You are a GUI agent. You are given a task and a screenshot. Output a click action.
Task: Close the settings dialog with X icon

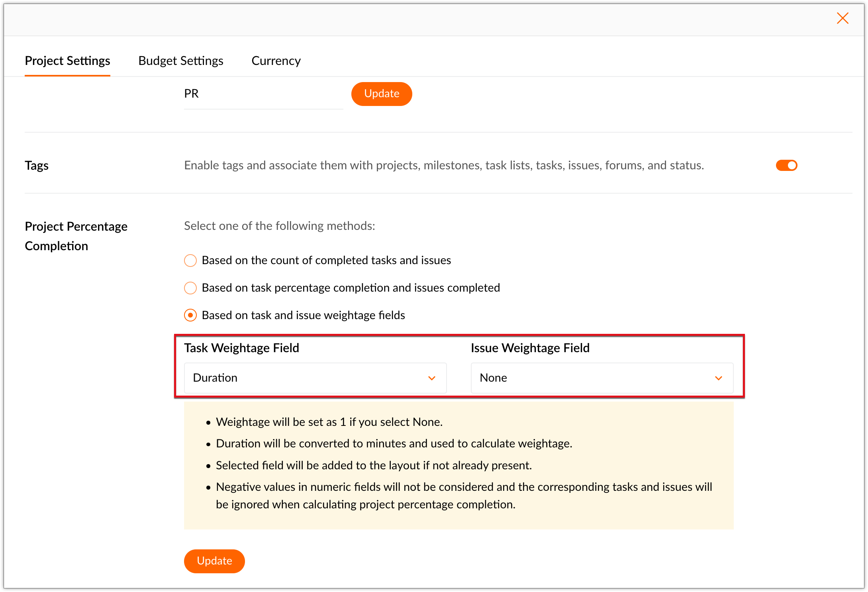(x=842, y=18)
